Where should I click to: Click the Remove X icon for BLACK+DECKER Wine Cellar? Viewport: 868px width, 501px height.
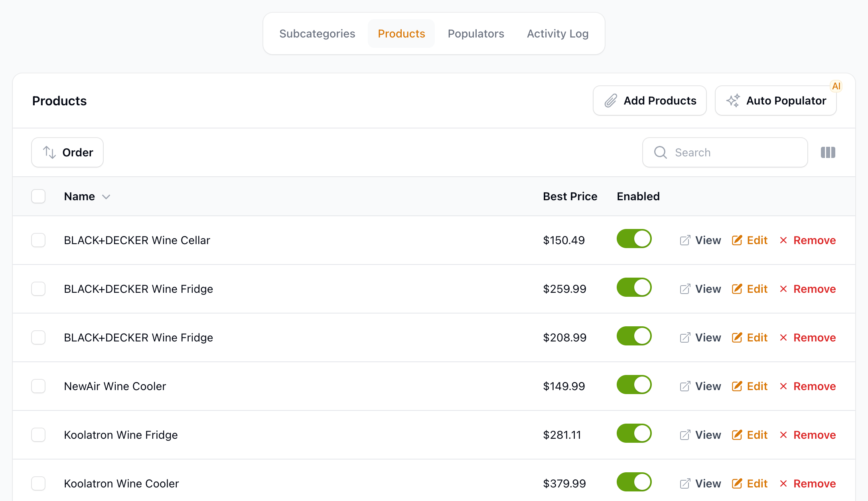(783, 240)
